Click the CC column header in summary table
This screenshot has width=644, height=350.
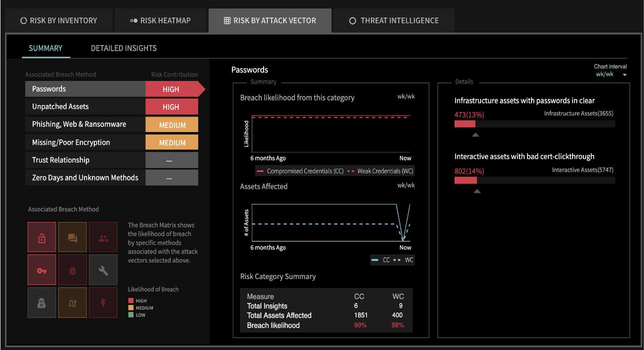(x=359, y=296)
